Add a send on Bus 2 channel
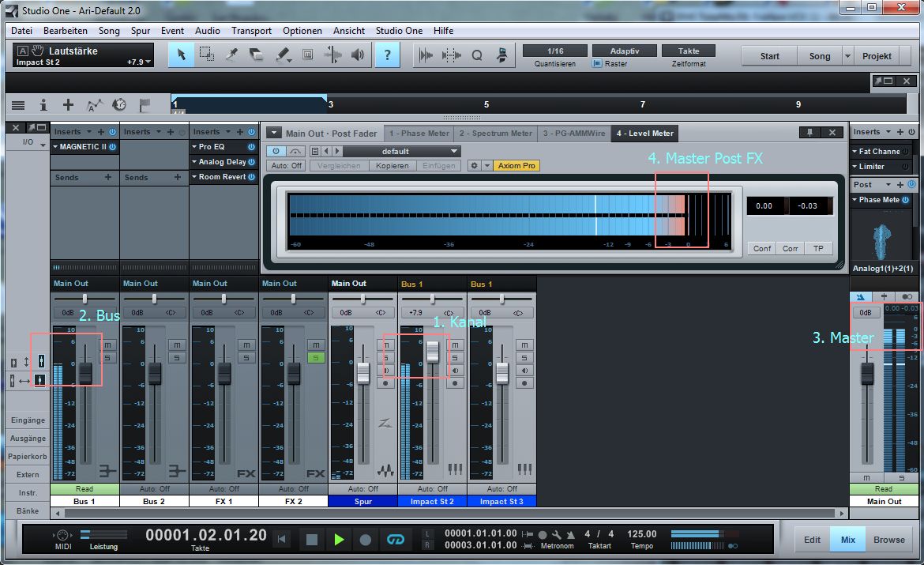The height and width of the screenshot is (565, 924). click(178, 177)
